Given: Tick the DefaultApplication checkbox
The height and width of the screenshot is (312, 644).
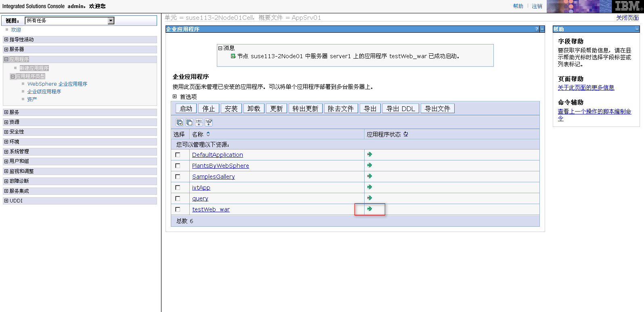Looking at the screenshot, I should (178, 155).
